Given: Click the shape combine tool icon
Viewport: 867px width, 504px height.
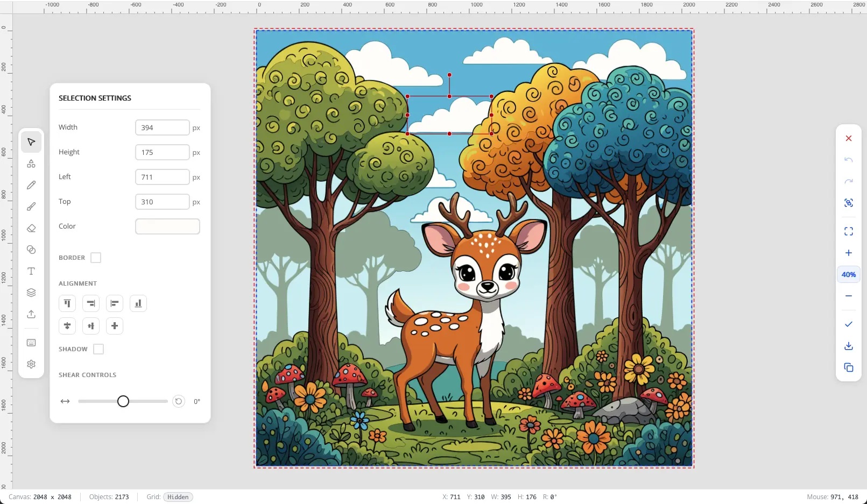Looking at the screenshot, I should coord(31,250).
